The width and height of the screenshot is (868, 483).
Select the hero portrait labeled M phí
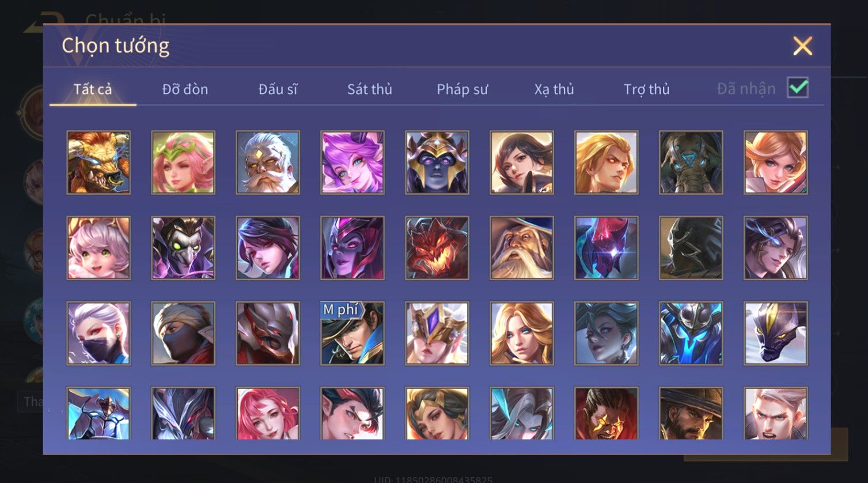pyautogui.click(x=352, y=333)
